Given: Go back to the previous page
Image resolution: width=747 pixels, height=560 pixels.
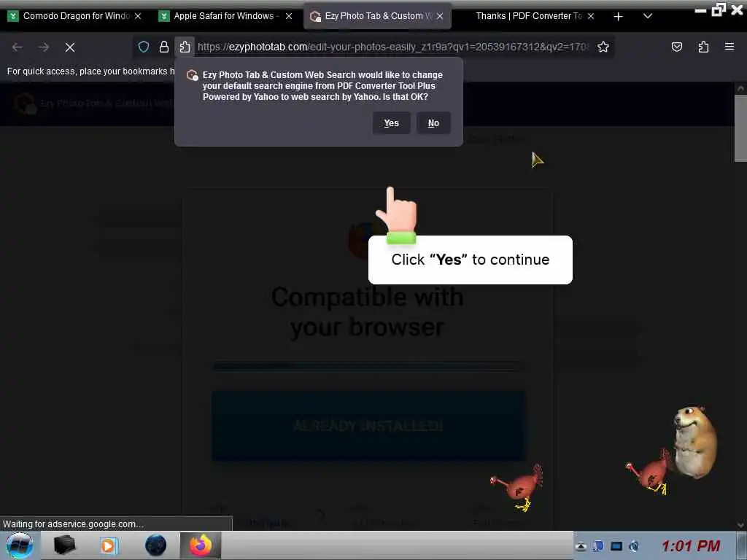Looking at the screenshot, I should tap(18, 47).
